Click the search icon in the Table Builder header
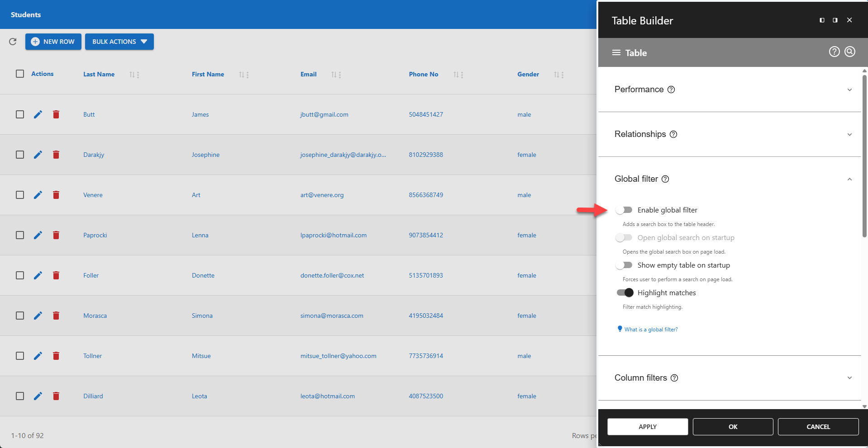The image size is (868, 448). 849,52
